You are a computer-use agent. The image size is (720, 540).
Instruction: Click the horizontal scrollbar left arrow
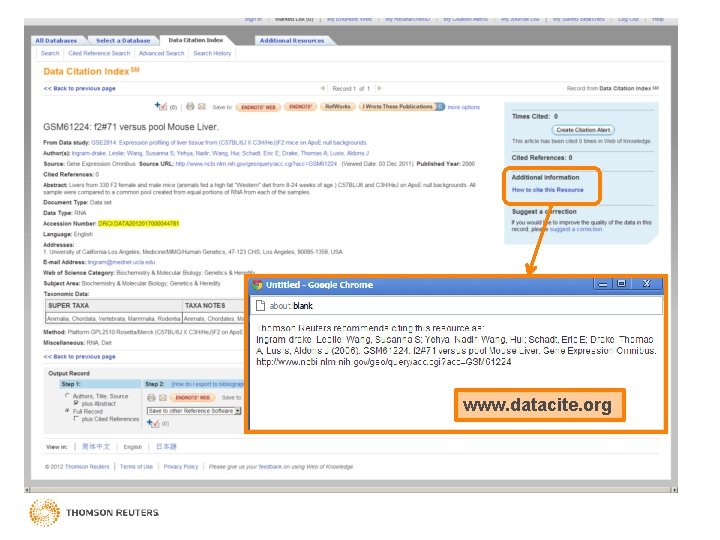pyautogui.click(x=27, y=489)
